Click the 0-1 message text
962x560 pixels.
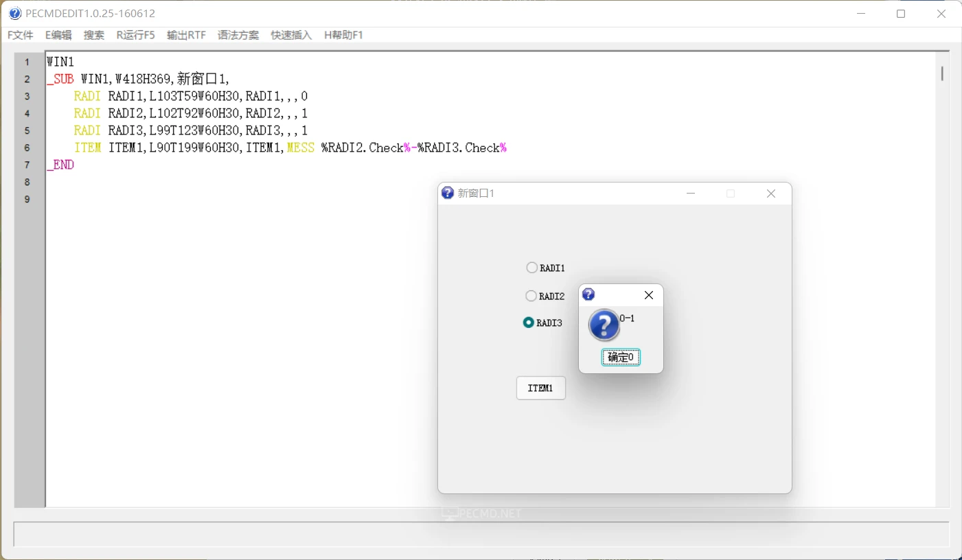pyautogui.click(x=628, y=318)
